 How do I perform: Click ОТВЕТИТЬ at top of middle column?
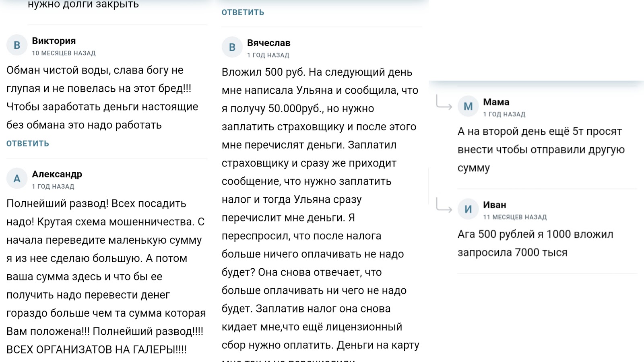click(242, 12)
